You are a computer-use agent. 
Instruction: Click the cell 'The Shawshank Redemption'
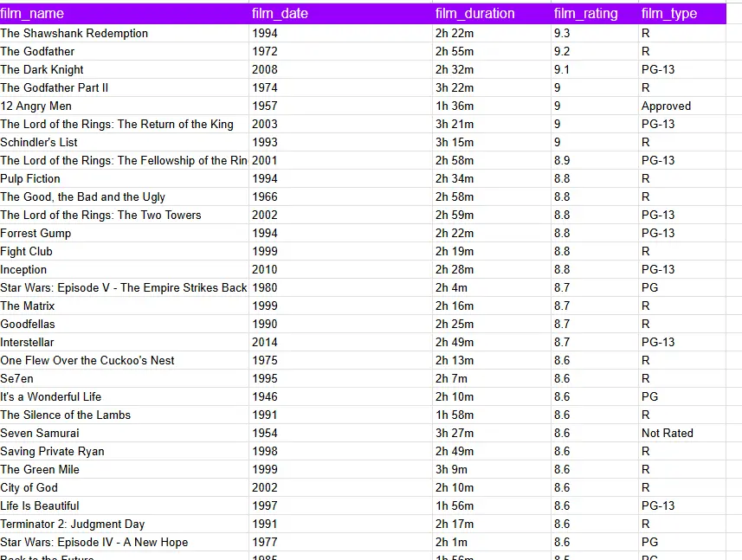[124, 33]
